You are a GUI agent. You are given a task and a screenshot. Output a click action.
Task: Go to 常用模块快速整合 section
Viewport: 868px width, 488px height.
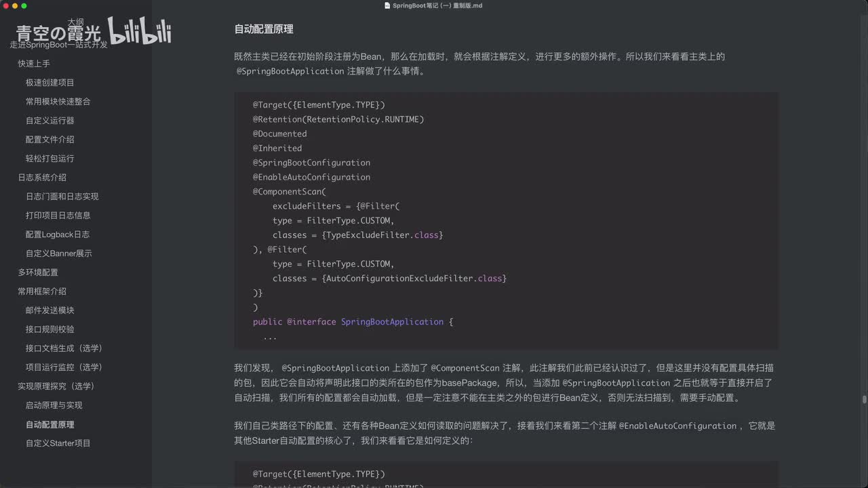point(58,102)
